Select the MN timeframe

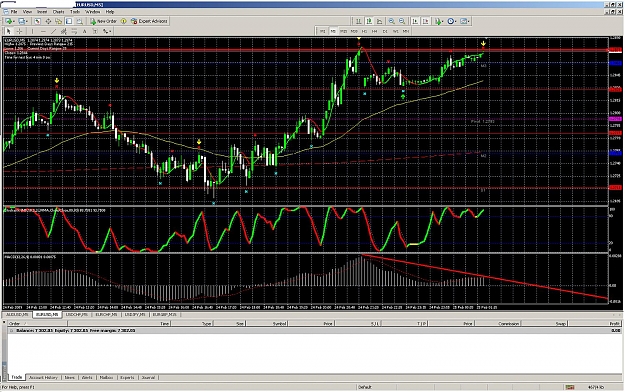click(406, 31)
